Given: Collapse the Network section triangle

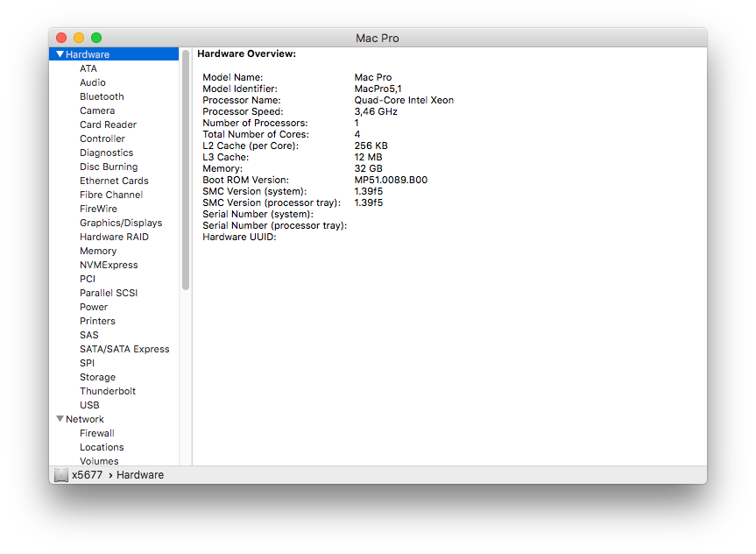Looking at the screenshot, I should (x=60, y=419).
